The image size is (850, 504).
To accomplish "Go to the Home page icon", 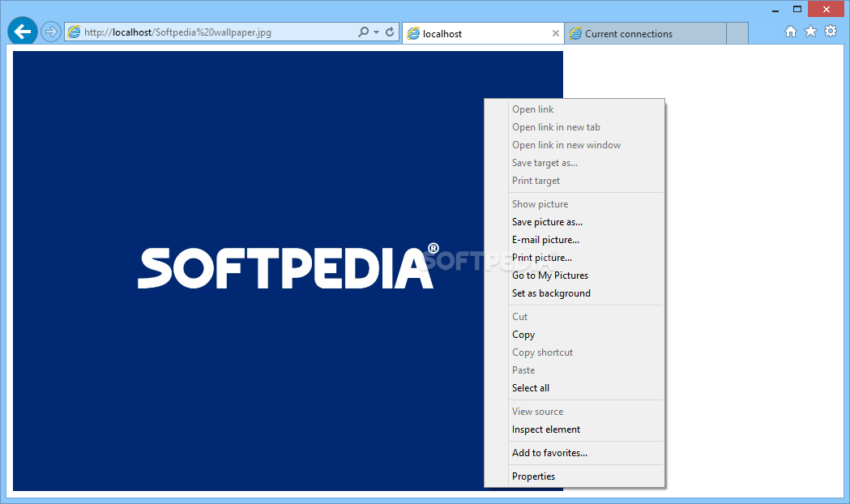I will (x=791, y=32).
